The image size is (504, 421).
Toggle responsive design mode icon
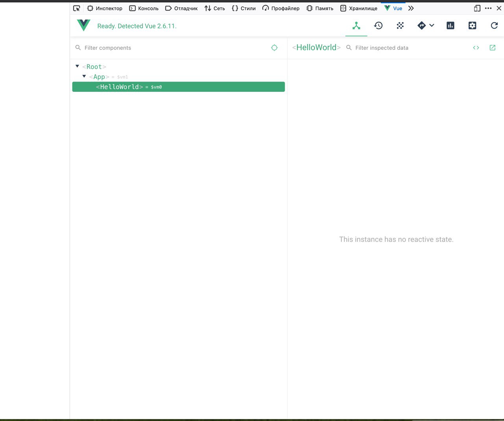(x=477, y=8)
